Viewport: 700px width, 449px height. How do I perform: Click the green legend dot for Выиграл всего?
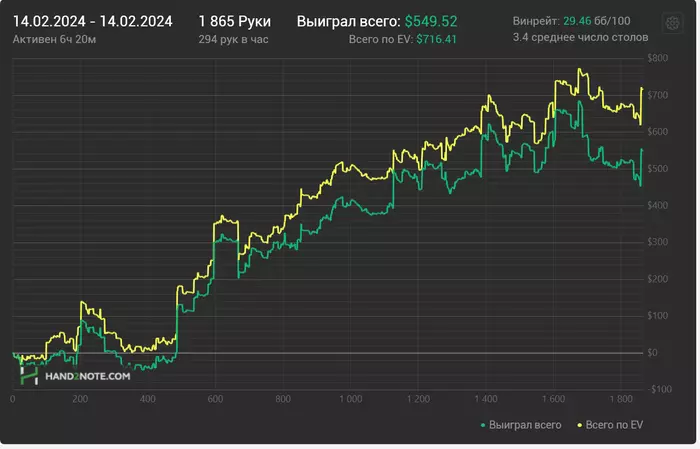point(483,425)
